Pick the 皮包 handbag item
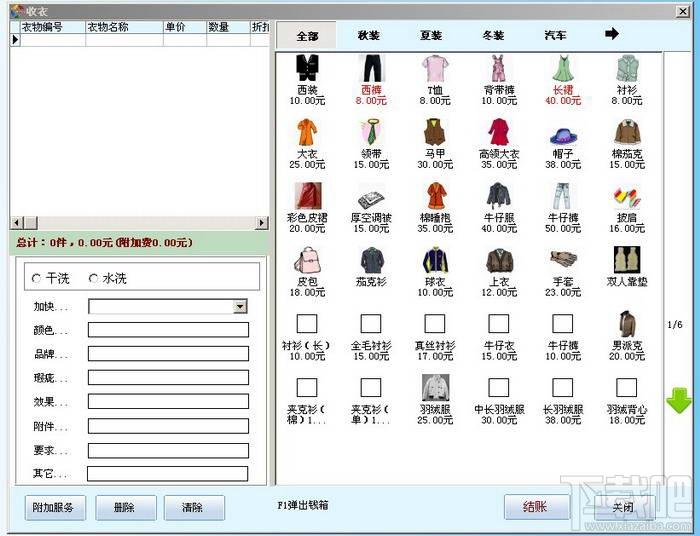Viewport: 700px width, 536px height. [307, 260]
